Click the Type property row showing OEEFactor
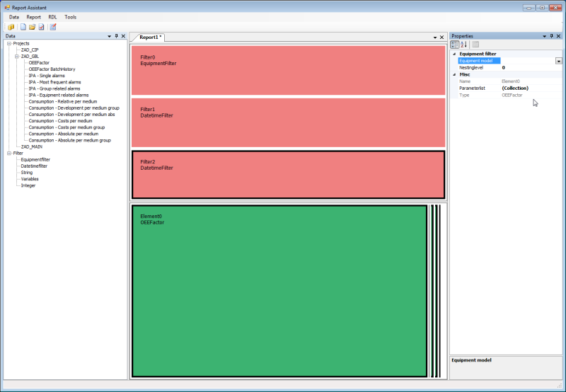 coord(510,96)
